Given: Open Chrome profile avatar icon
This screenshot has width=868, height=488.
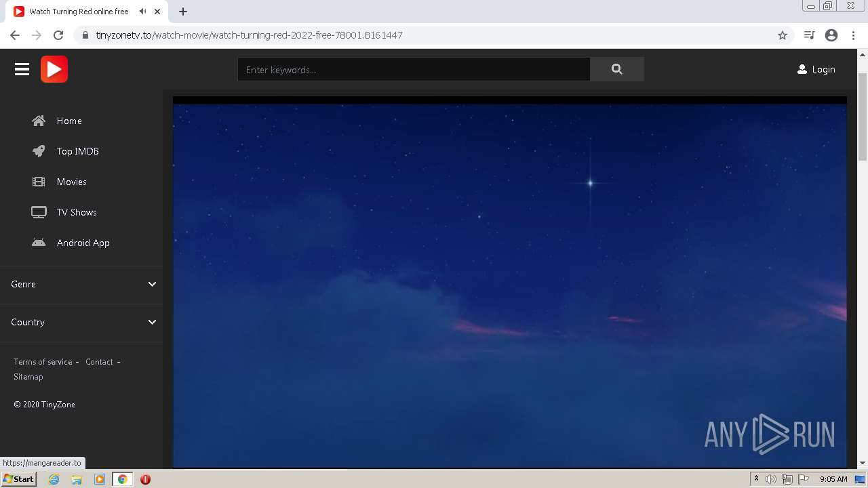Looking at the screenshot, I should (831, 35).
